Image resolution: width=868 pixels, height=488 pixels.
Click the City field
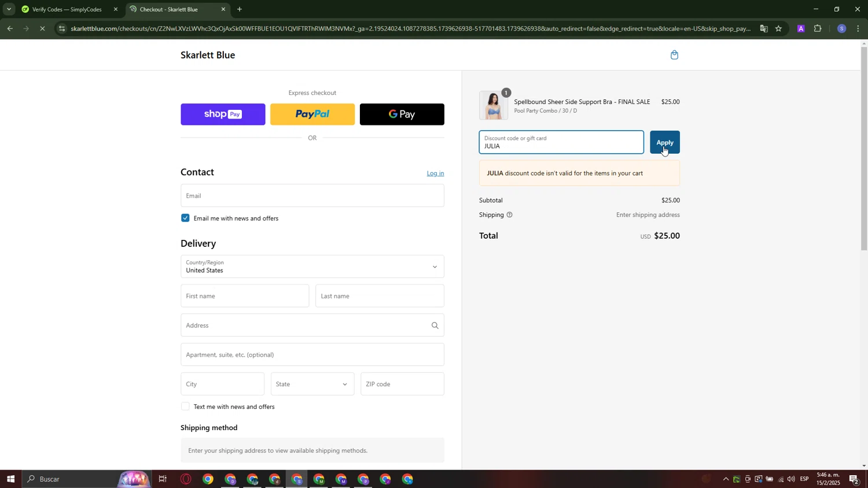[x=223, y=384]
